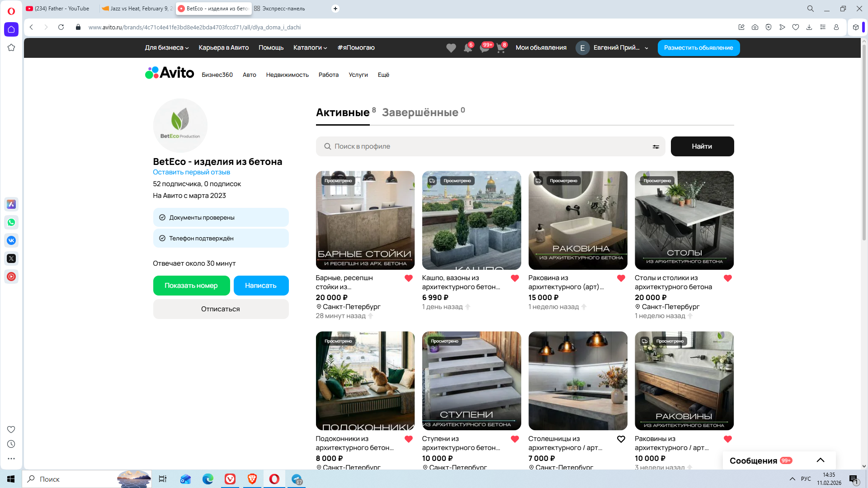Open the Раковина listing thumbnail

click(578, 221)
